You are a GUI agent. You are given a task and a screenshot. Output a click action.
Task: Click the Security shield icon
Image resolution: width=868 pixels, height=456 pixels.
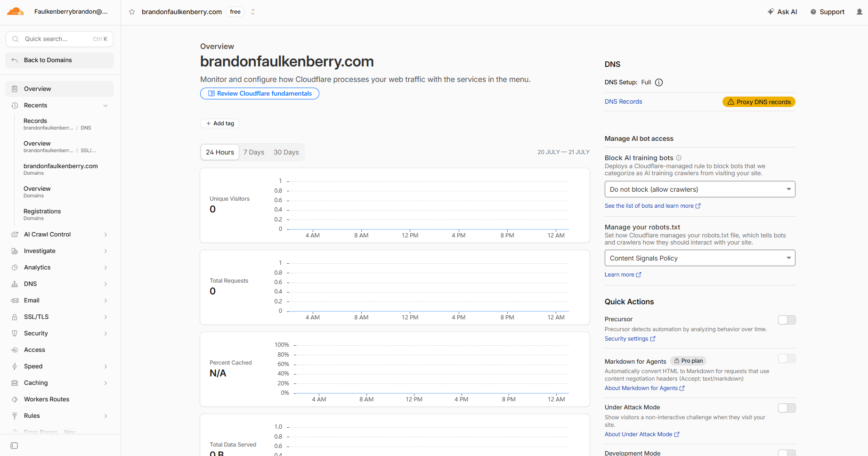(15, 334)
